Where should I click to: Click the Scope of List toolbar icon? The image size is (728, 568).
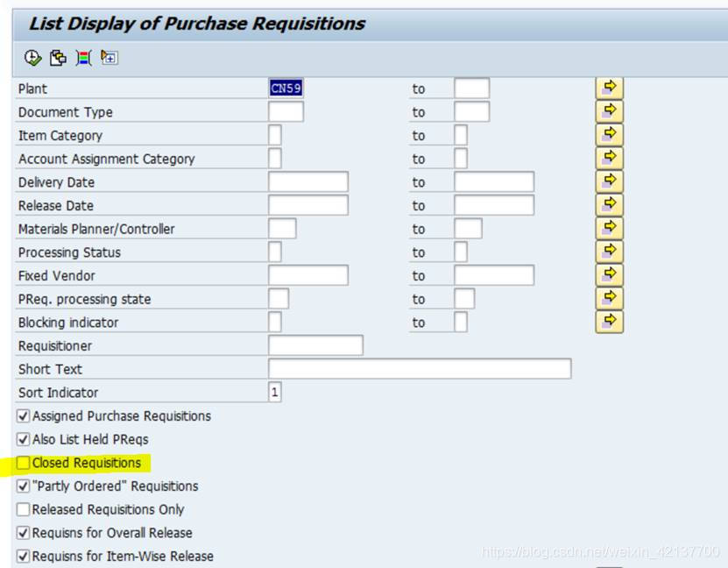[x=110, y=58]
